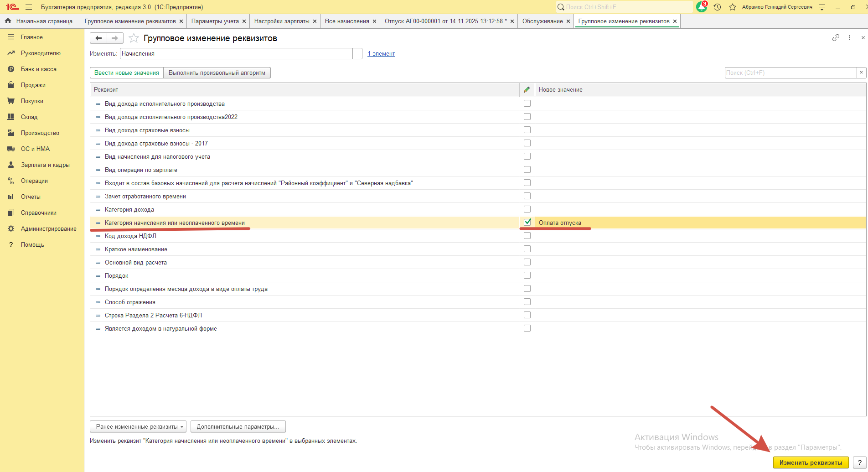This screenshot has height=472, width=868.
Task: Add current form to favorites star
Action: [x=134, y=38]
